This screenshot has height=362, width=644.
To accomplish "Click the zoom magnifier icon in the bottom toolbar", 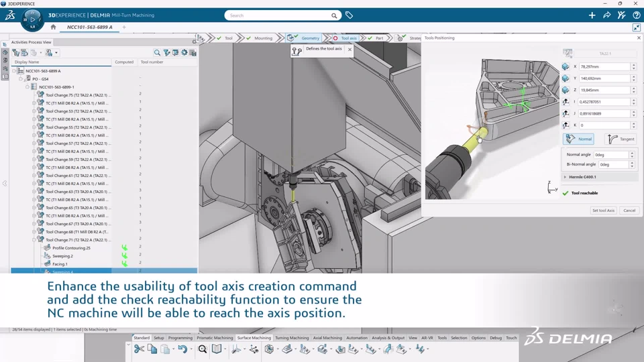I will pyautogui.click(x=203, y=349).
